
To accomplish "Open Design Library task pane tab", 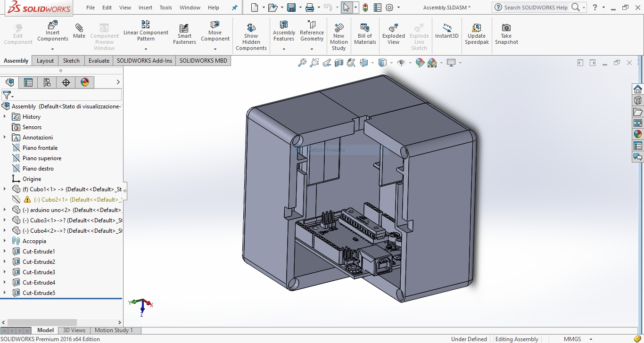I will pyautogui.click(x=638, y=100).
